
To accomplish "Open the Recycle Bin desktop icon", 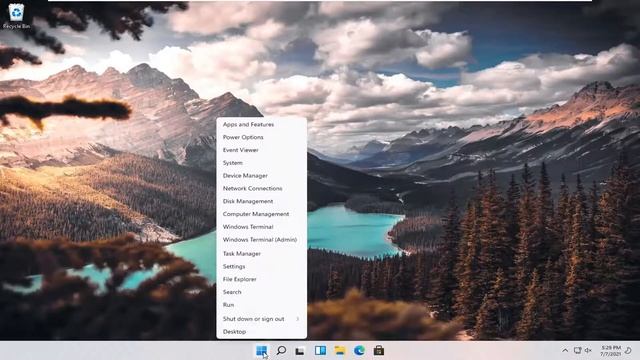I will coord(16,16).
